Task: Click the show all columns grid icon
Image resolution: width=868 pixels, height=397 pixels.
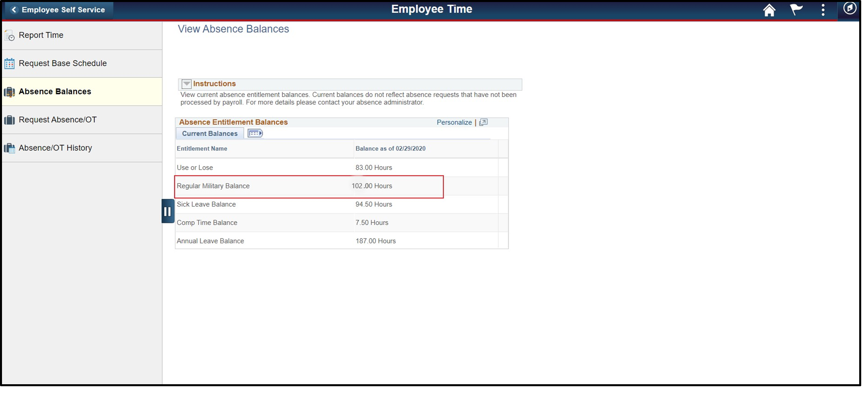Action: [255, 133]
